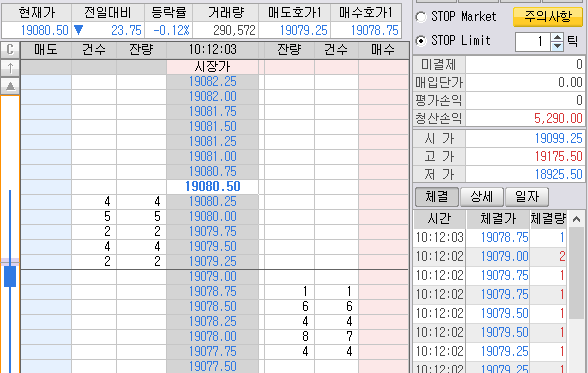The width and height of the screenshot is (588, 373).
Task: Click price 19080.75 in the ladder
Action: pyautogui.click(x=213, y=172)
